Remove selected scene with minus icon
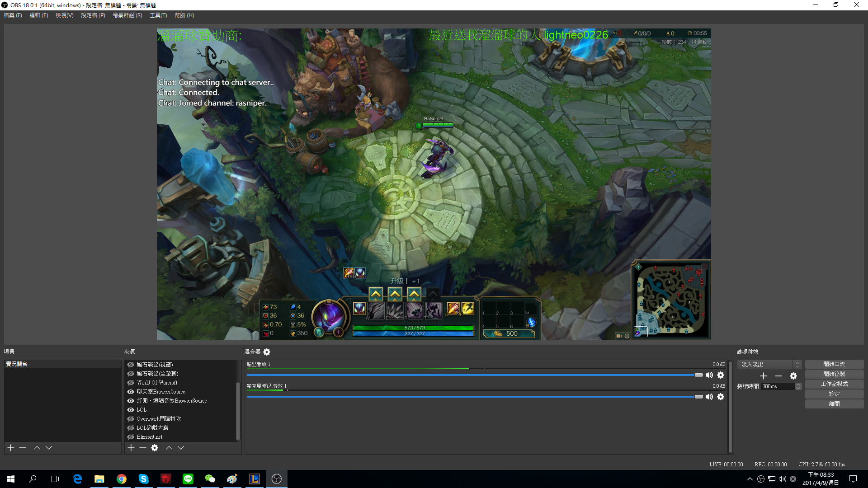Viewport: 868px width, 488px height. [23, 448]
